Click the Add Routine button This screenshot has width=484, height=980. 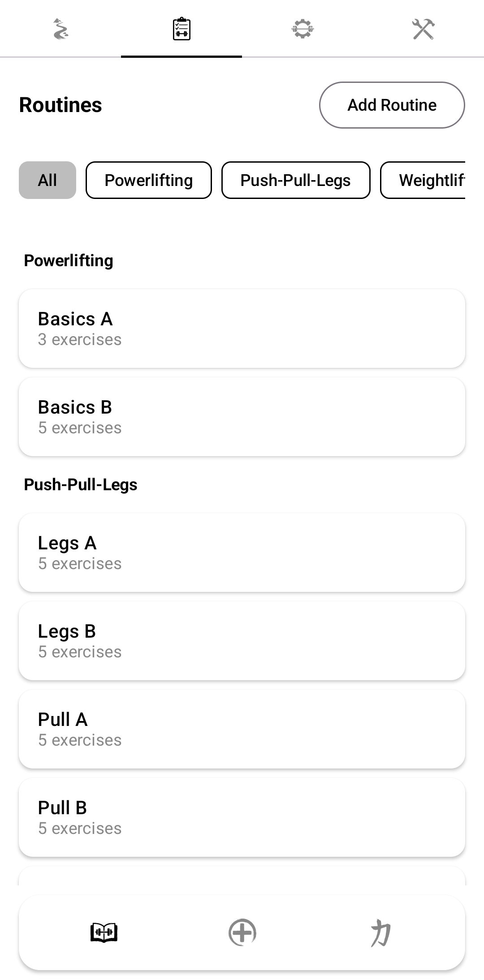click(x=392, y=105)
